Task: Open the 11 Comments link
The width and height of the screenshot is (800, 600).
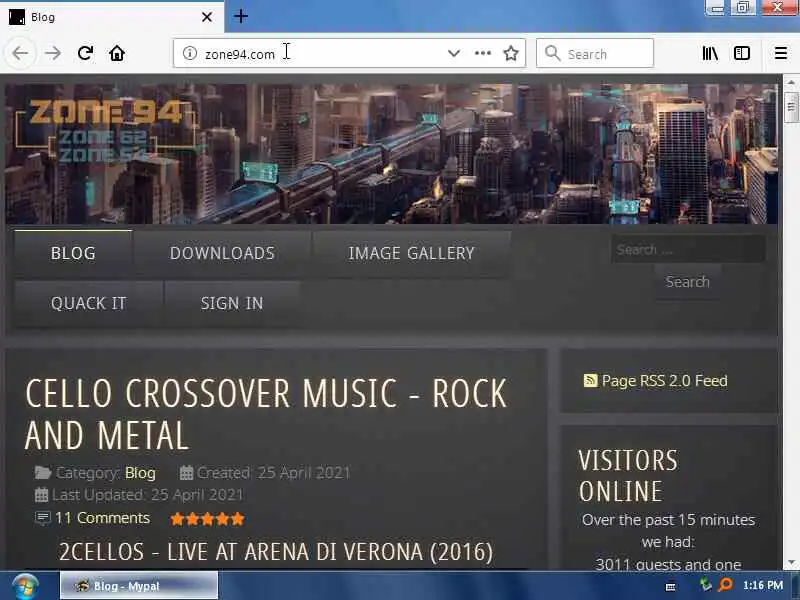Action: [x=102, y=518]
